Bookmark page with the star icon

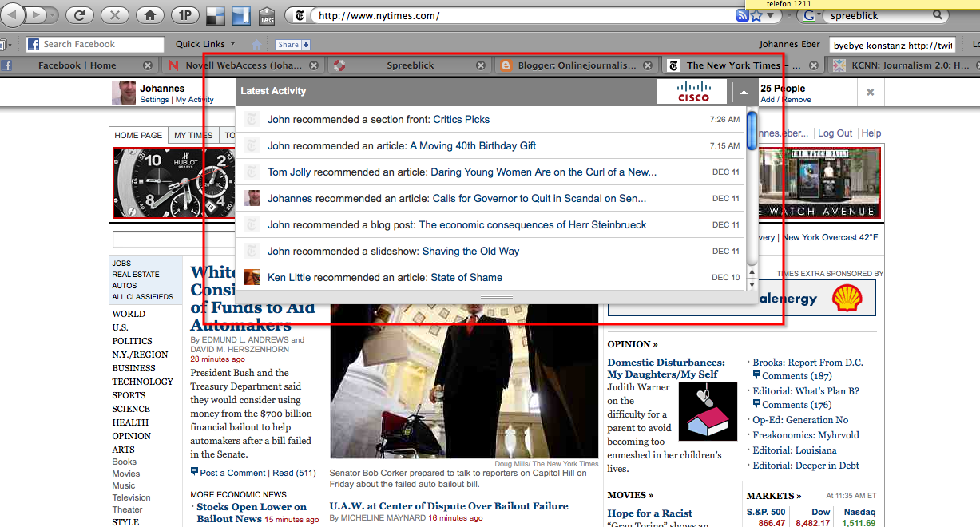(756, 16)
